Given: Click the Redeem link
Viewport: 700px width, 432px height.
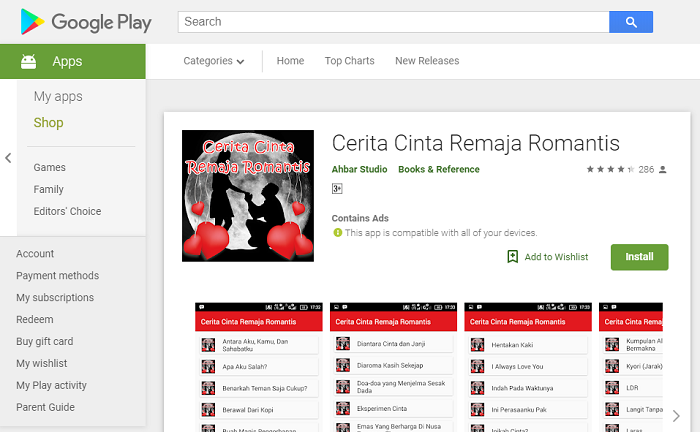Looking at the screenshot, I should tap(34, 320).
